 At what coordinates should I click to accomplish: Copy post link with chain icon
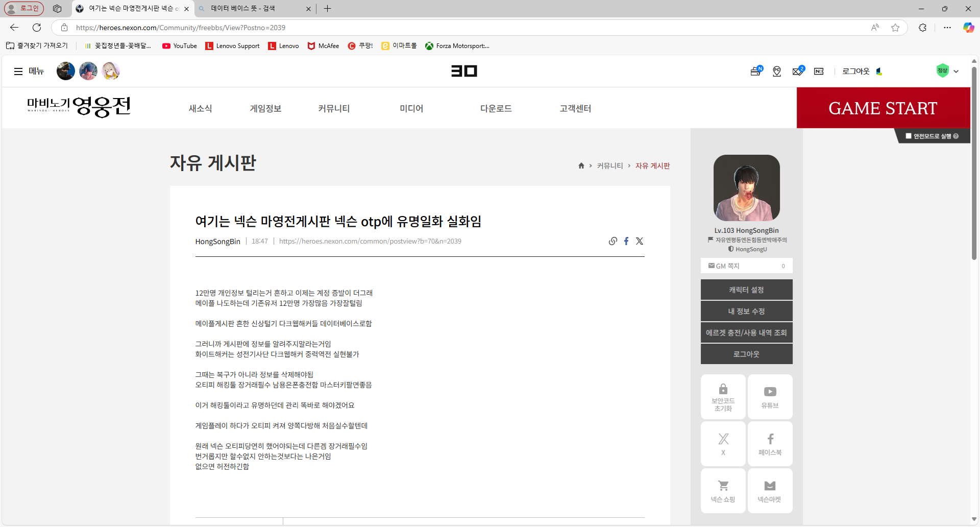click(x=612, y=241)
